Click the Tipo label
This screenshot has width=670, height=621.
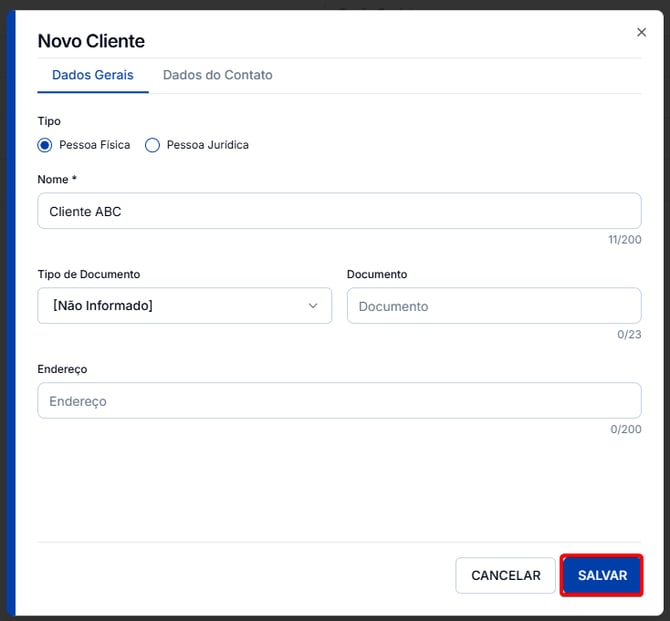click(49, 121)
